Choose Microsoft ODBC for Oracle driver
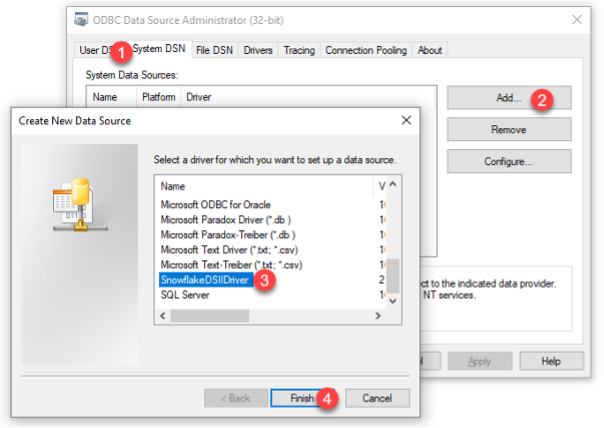Screen dimensions: 604x428 click(215, 205)
